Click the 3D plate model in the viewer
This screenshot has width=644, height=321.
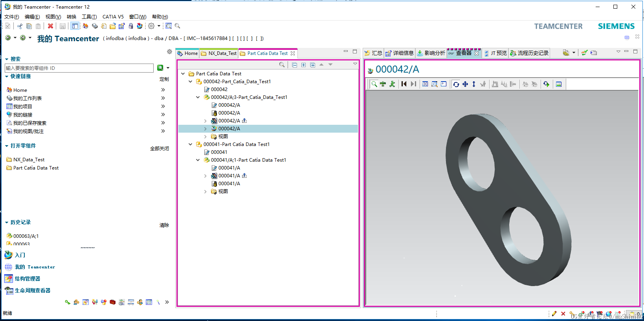(x=508, y=199)
